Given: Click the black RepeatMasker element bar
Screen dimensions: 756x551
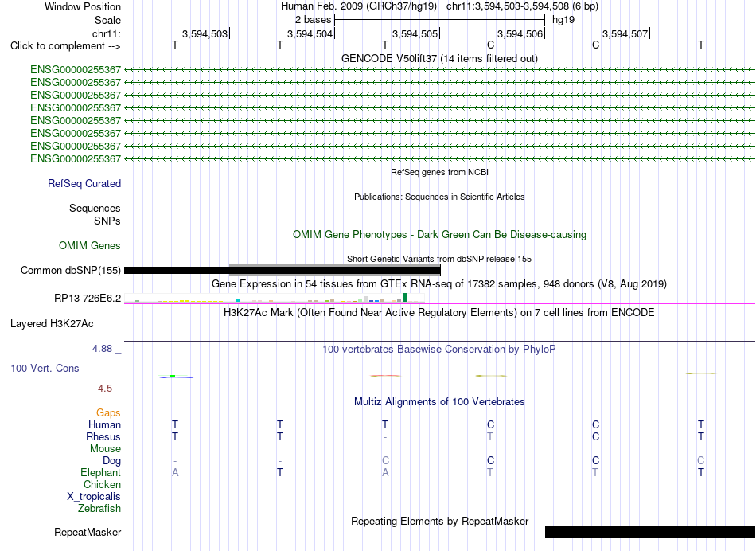Looking at the screenshot, I should pos(650,532).
